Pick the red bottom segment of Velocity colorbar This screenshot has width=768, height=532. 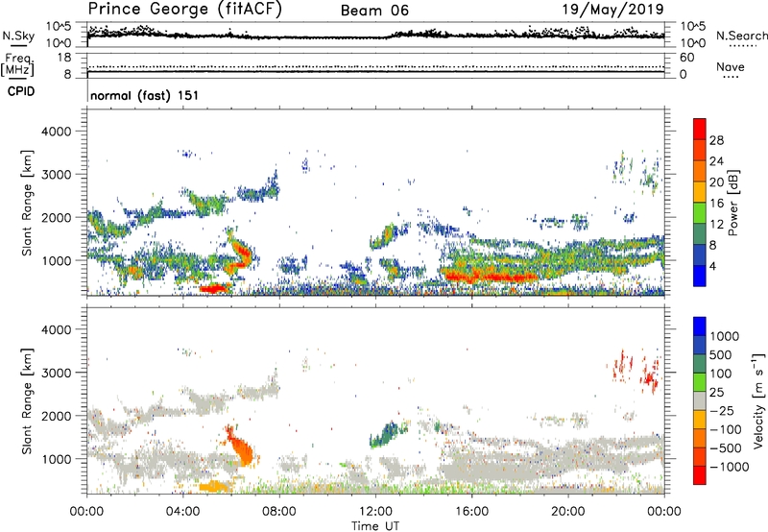click(x=700, y=475)
